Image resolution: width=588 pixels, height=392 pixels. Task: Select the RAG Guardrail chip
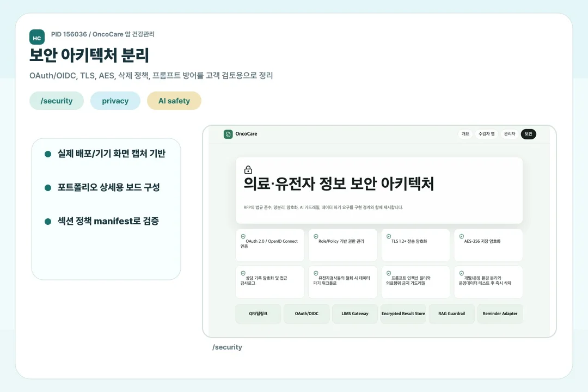click(451, 314)
